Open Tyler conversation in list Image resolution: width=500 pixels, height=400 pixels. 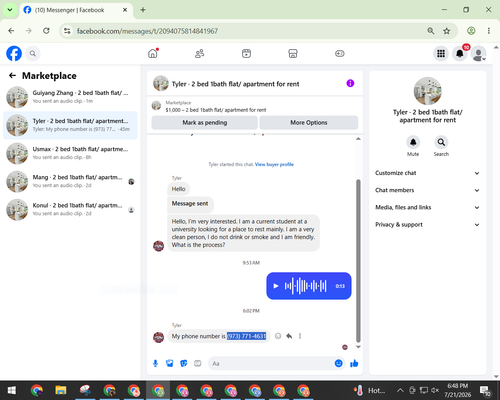[x=70, y=125]
